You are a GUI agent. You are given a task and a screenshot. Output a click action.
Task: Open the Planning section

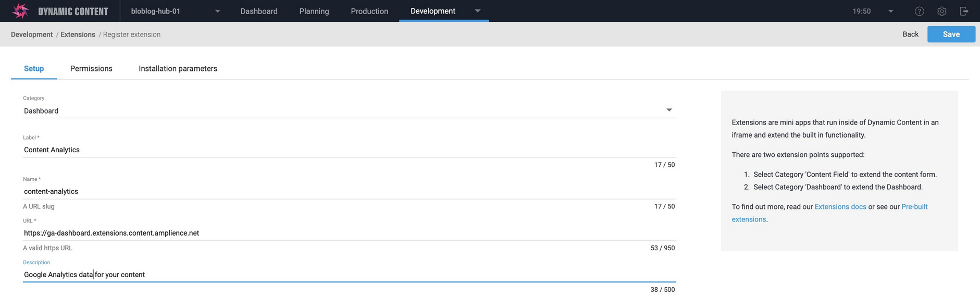(314, 11)
